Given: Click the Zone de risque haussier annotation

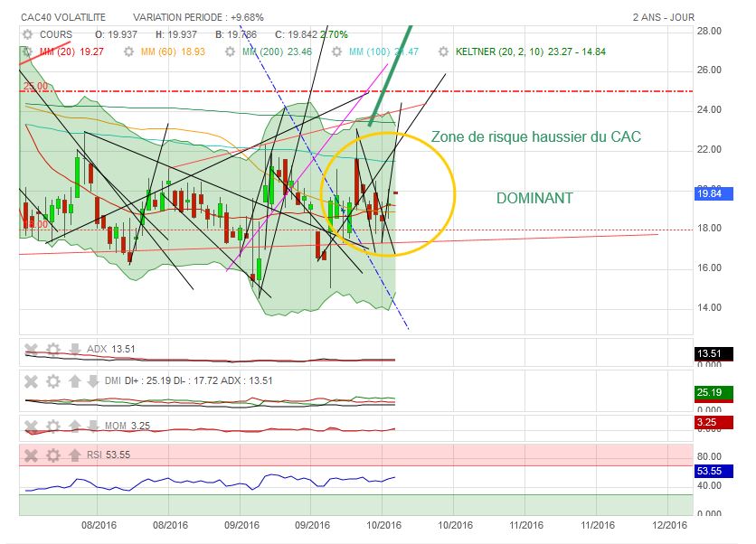Looking at the screenshot, I should click(x=535, y=136).
